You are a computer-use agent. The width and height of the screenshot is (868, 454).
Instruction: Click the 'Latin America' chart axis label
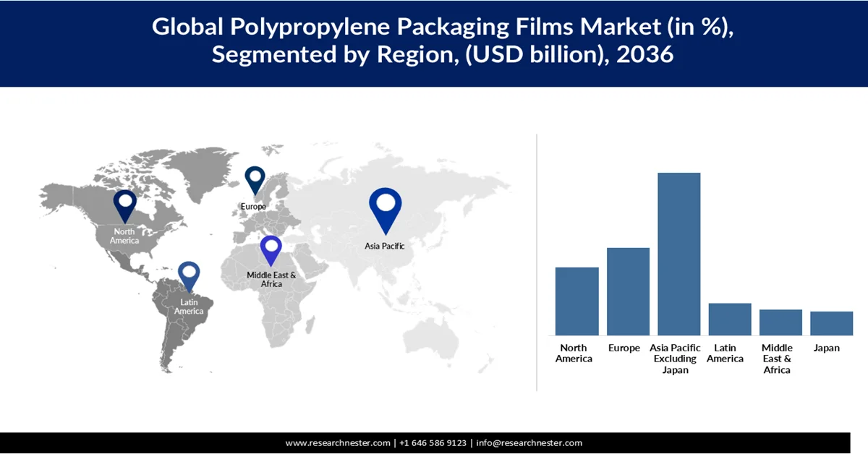726,354
